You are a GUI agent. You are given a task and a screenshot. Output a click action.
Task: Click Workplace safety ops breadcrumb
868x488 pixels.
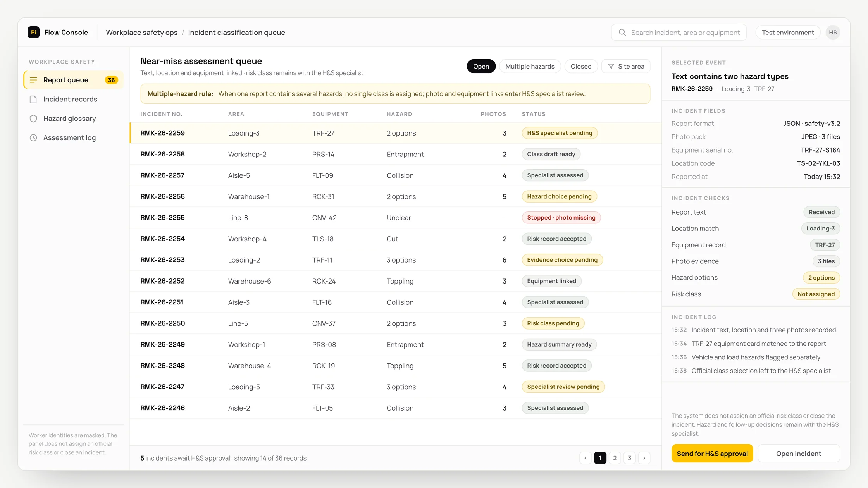[x=142, y=33]
